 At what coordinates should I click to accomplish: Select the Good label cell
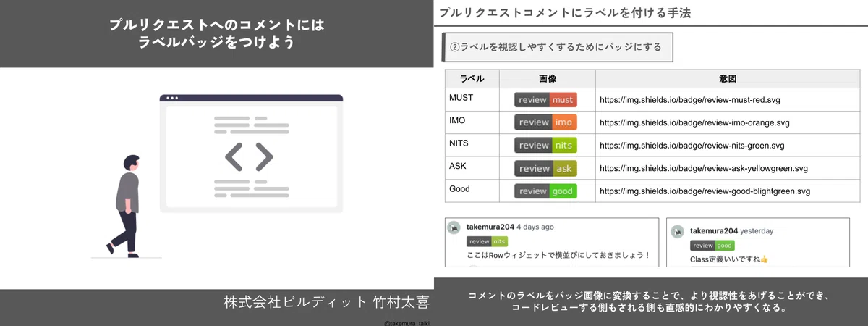click(x=472, y=191)
